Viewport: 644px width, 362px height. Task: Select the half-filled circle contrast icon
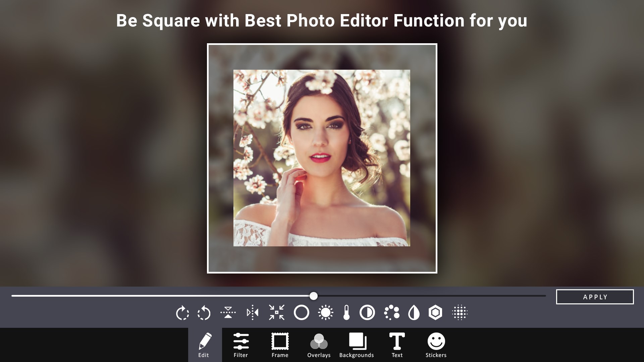[x=367, y=312]
